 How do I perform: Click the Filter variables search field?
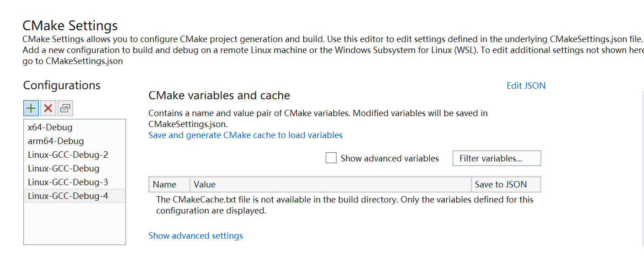pos(497,158)
